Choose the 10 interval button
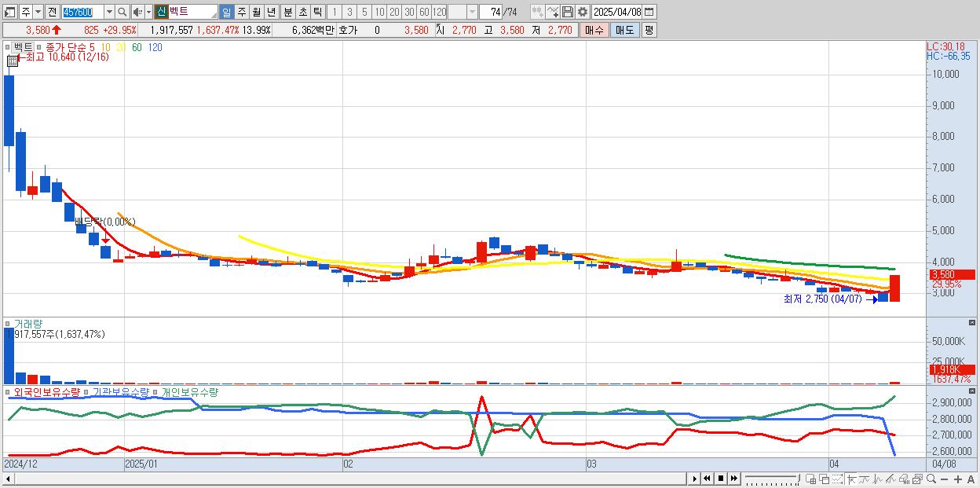Screen dimensions: 980x488 click(x=378, y=12)
